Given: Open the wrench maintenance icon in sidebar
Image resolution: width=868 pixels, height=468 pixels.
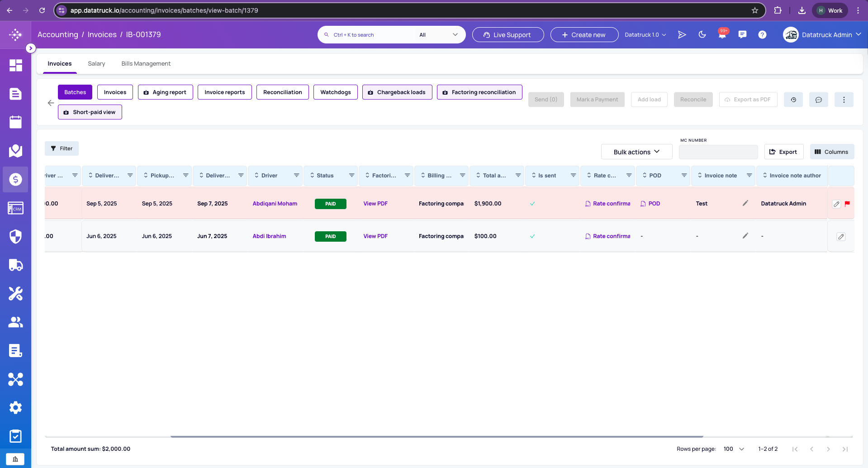Looking at the screenshot, I should coord(15,294).
